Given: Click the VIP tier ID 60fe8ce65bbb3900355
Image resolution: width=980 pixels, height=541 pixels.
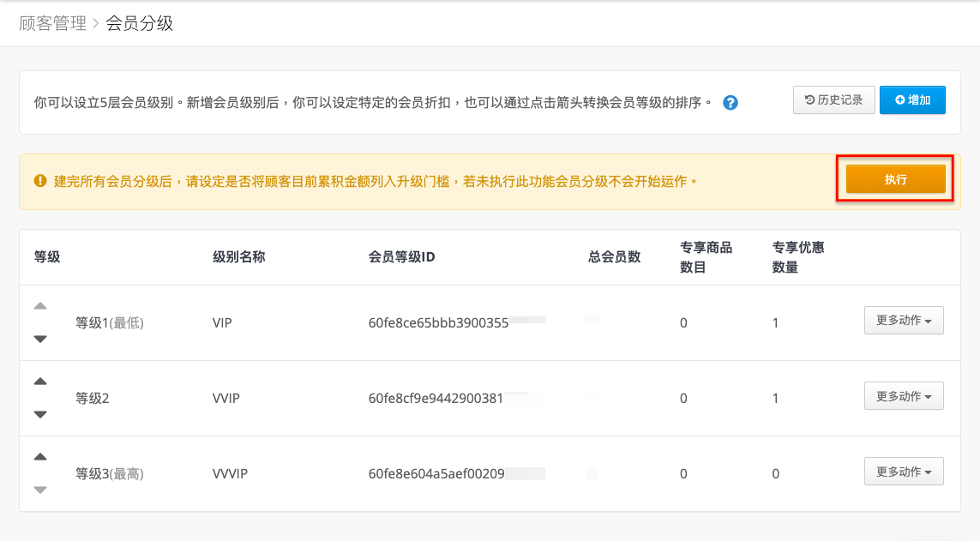Looking at the screenshot, I should click(x=438, y=323).
